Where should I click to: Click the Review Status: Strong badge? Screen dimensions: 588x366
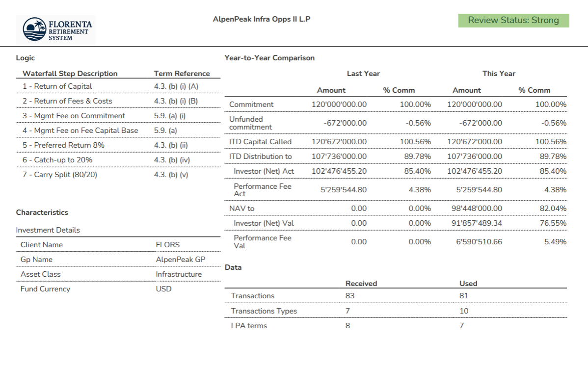point(513,21)
